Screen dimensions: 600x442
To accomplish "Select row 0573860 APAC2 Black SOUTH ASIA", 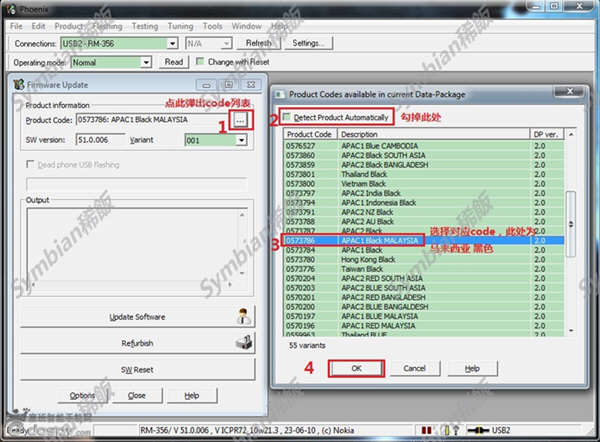I will pyautogui.click(x=424, y=155).
